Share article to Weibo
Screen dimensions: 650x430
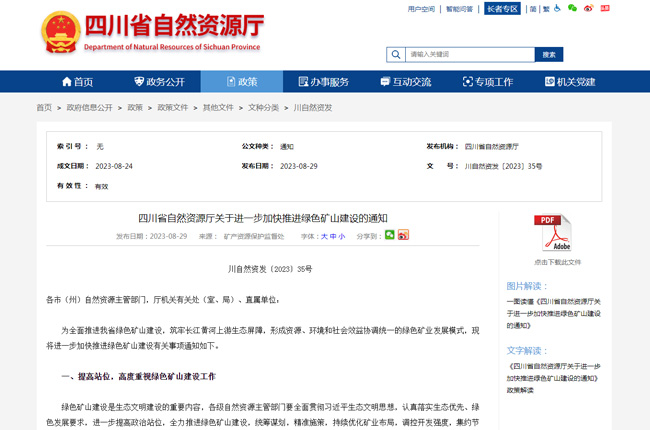pyautogui.click(x=403, y=235)
